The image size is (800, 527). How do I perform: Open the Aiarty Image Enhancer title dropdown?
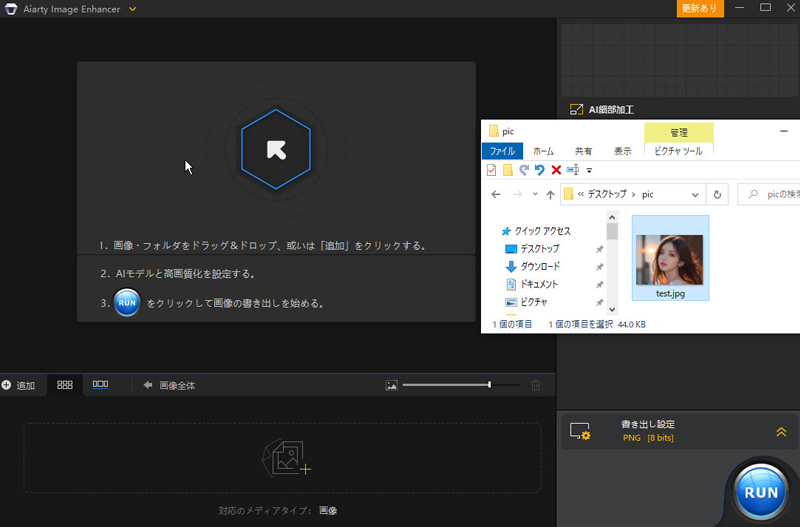coord(133,9)
